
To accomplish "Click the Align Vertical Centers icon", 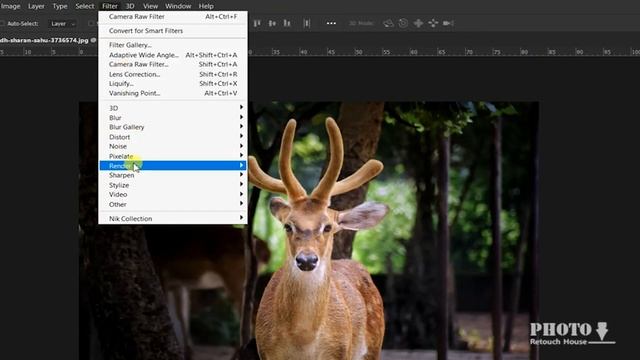I will point(272,23).
